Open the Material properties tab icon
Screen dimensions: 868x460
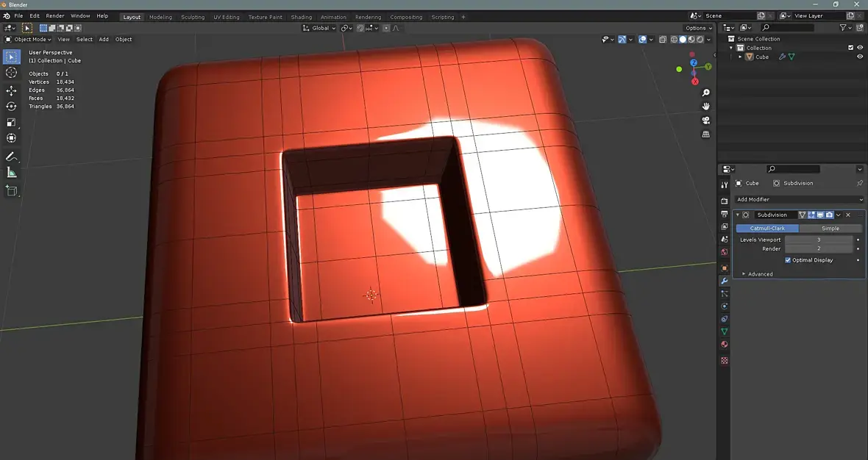725,345
